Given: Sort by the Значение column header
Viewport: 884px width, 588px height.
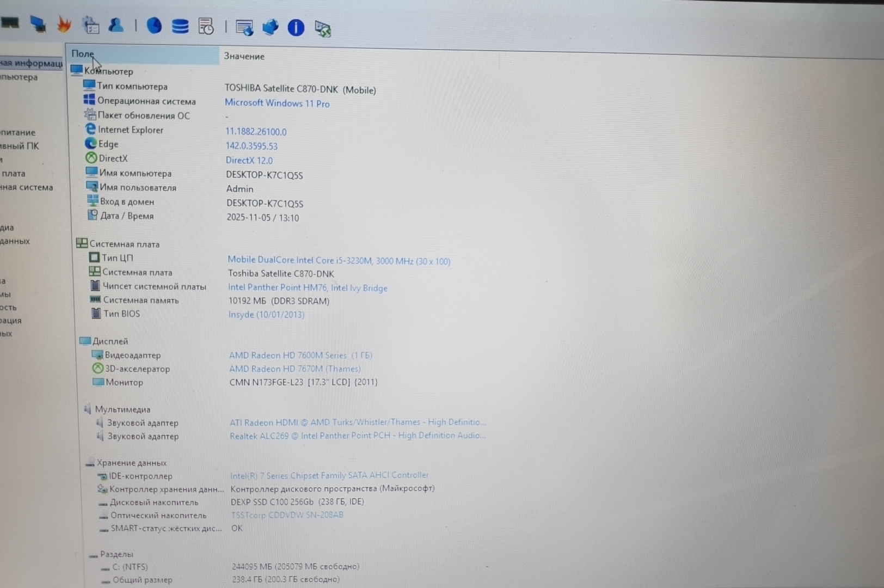Looking at the screenshot, I should tap(244, 56).
